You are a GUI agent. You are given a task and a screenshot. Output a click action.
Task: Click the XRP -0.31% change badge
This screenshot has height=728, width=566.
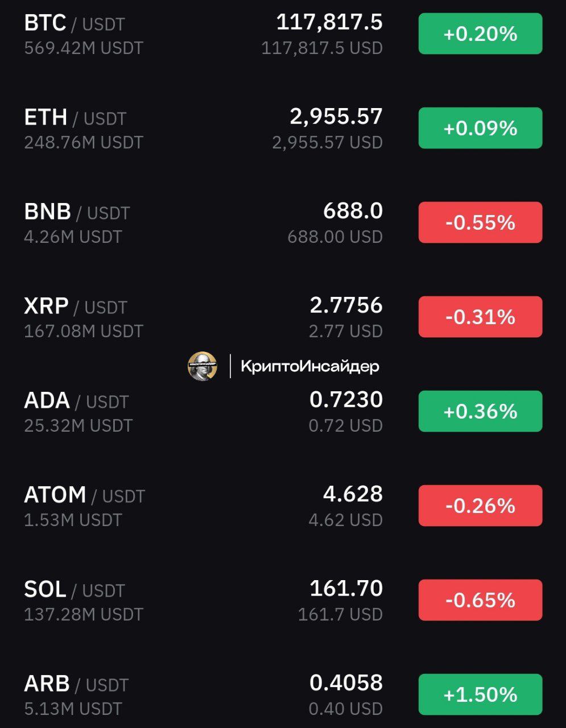(x=480, y=317)
